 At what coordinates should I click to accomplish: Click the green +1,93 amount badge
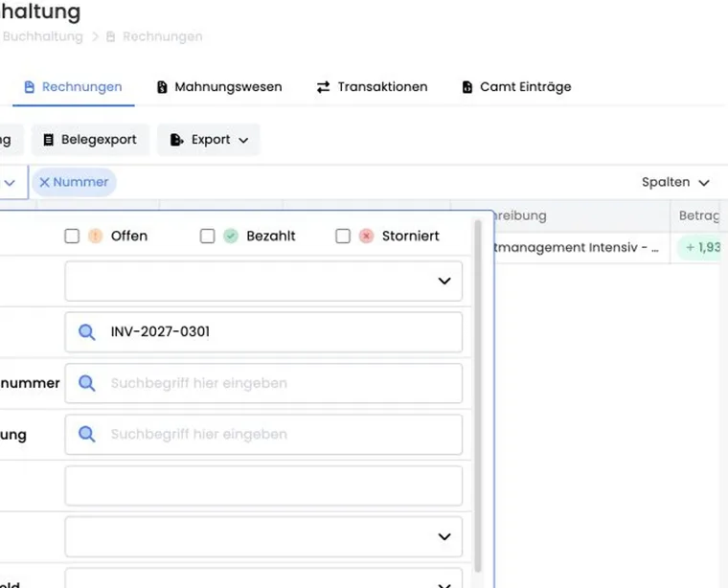699,247
